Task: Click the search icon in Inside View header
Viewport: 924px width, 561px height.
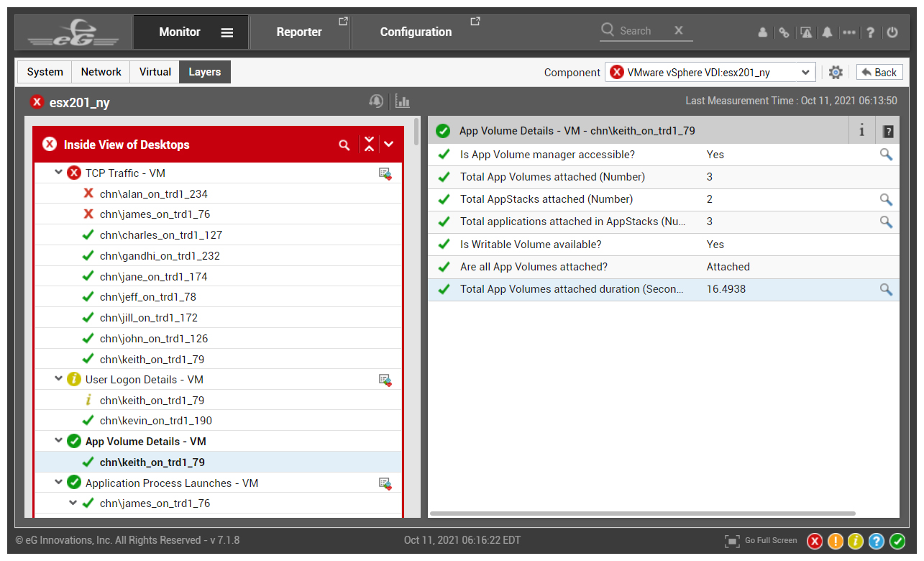Action: 344,145
